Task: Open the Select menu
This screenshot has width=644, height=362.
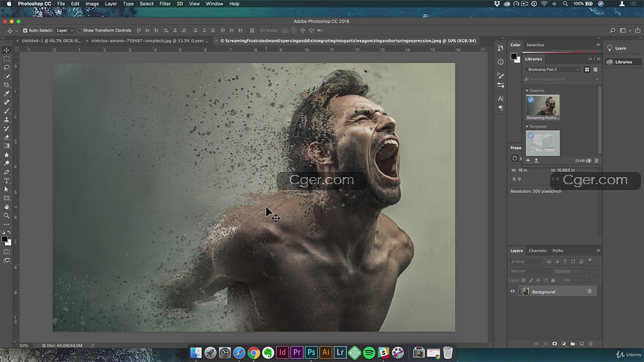Action: point(146,4)
